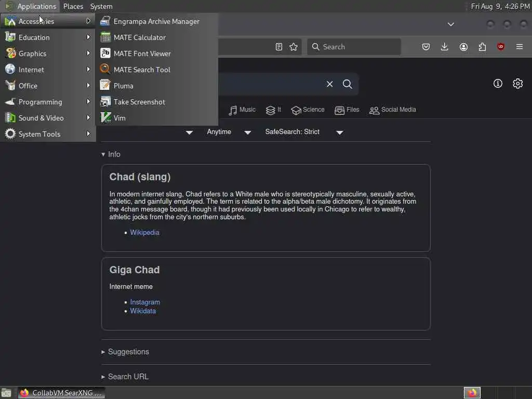Click the Font Viewer icon

[x=105, y=54]
